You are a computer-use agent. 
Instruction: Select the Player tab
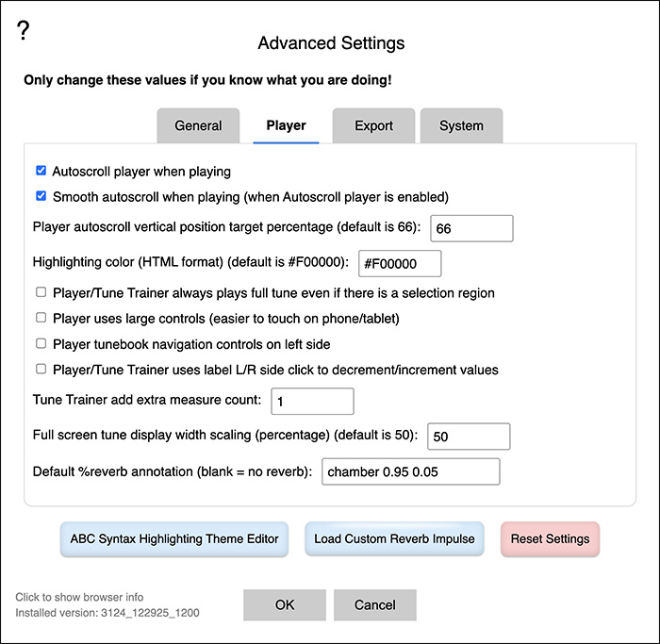pyautogui.click(x=286, y=125)
